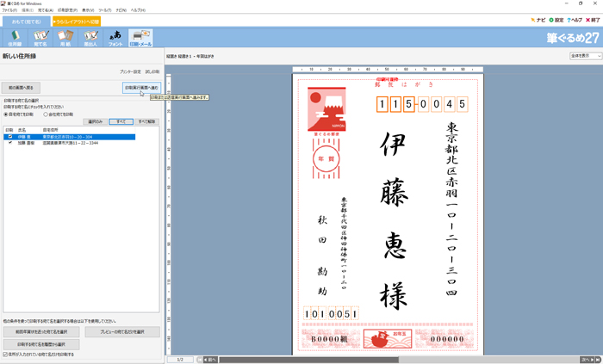603x364 pixels.
Task: Open ナビ in the top-right corner
Action: (538, 20)
